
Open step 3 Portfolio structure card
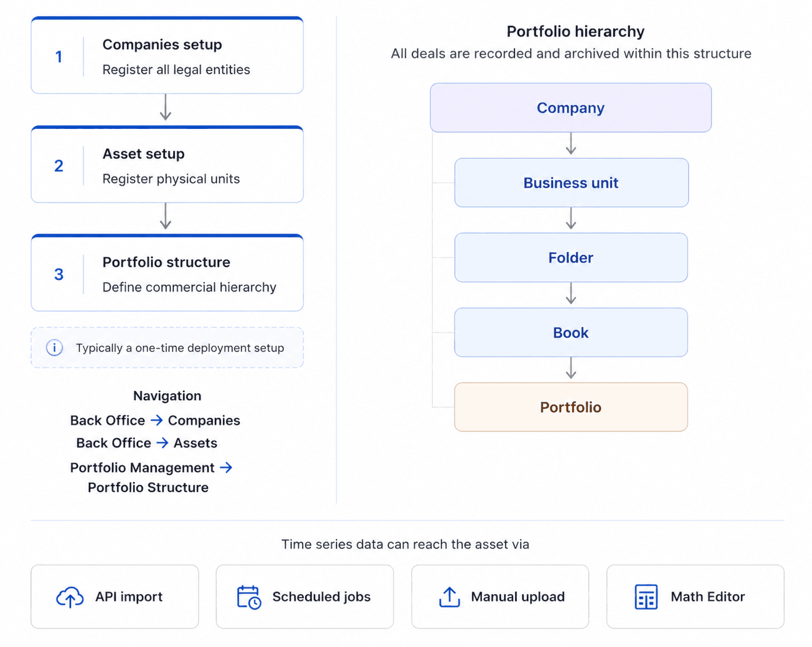point(167,273)
